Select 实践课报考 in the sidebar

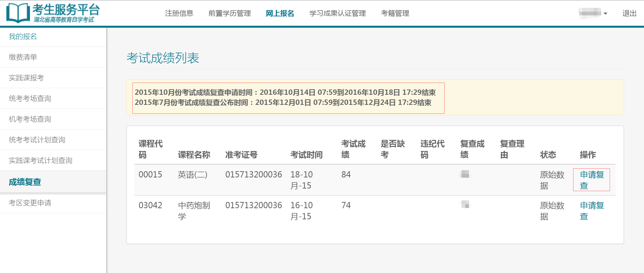coord(26,78)
